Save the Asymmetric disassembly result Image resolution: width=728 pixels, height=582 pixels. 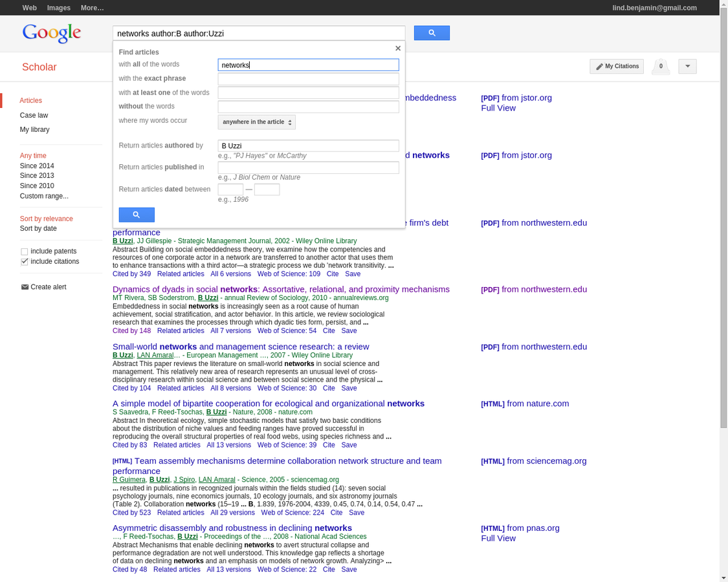point(349,570)
